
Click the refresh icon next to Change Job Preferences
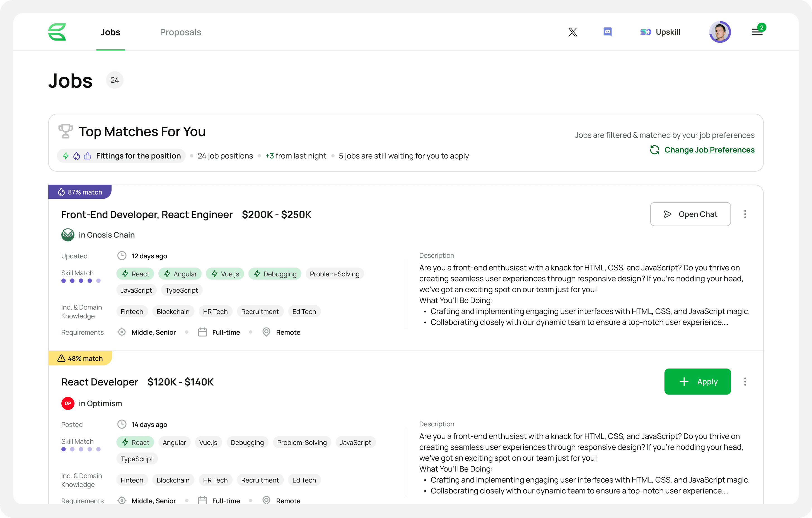tap(654, 150)
